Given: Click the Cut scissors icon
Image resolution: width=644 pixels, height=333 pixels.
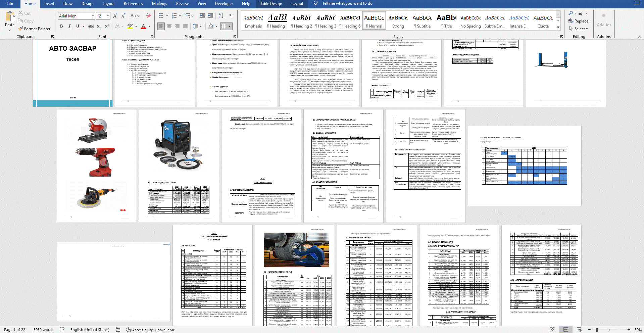Looking at the screenshot, I should pyautogui.click(x=20, y=13).
